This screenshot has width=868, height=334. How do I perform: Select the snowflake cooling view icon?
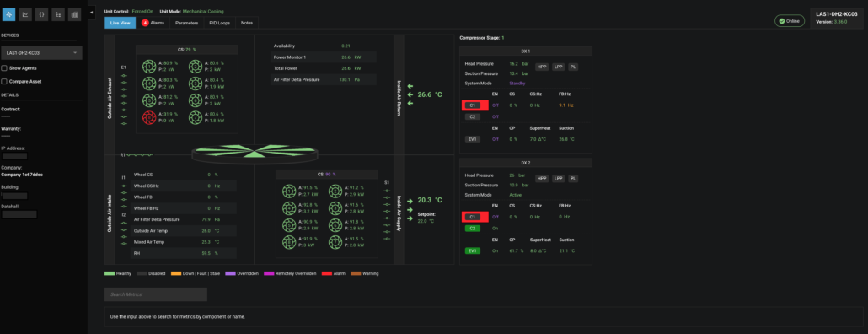point(9,15)
